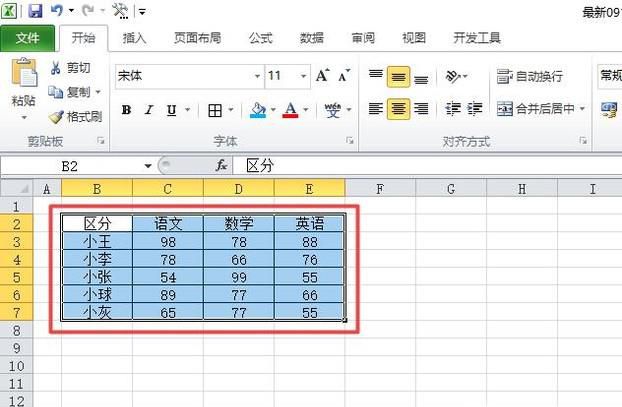Click the Name Box showing B2
The image size is (622, 407).
(70, 166)
